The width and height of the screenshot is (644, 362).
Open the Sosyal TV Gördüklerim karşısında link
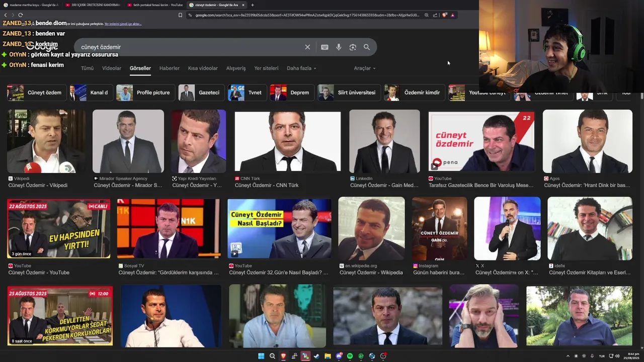pyautogui.click(x=169, y=273)
